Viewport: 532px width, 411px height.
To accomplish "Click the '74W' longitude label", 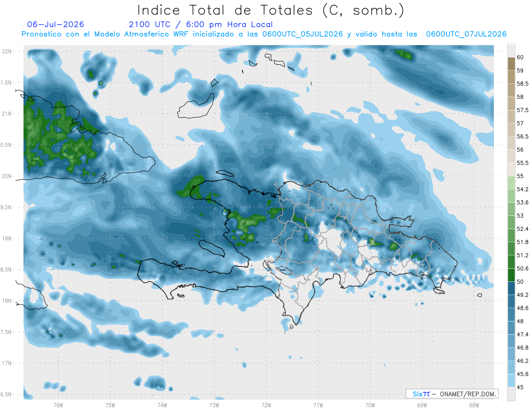I will [x=162, y=405].
